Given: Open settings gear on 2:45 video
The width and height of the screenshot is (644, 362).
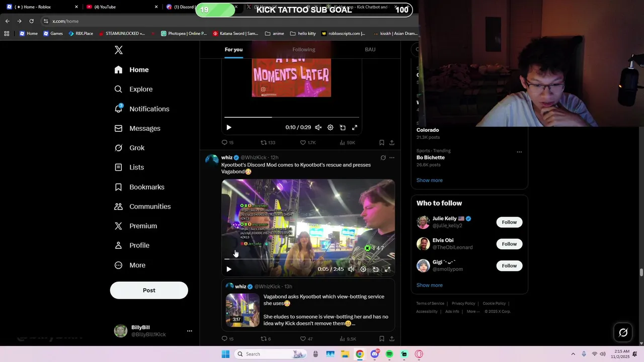Looking at the screenshot, I should (363, 269).
